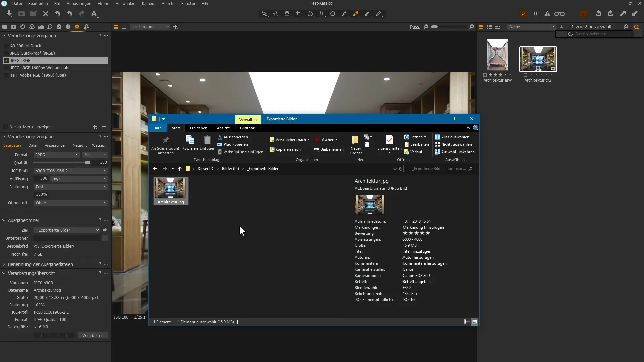Select the Crop tool
Screen dimensions: 644x362
299,14
